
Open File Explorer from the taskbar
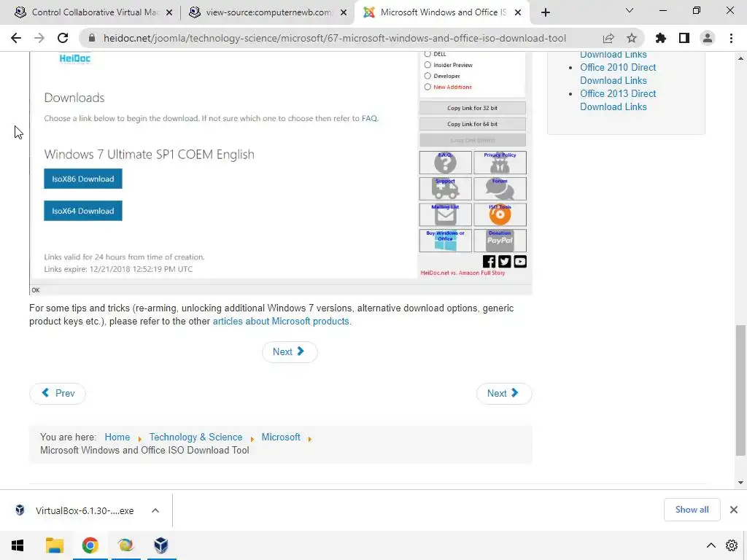point(54,545)
